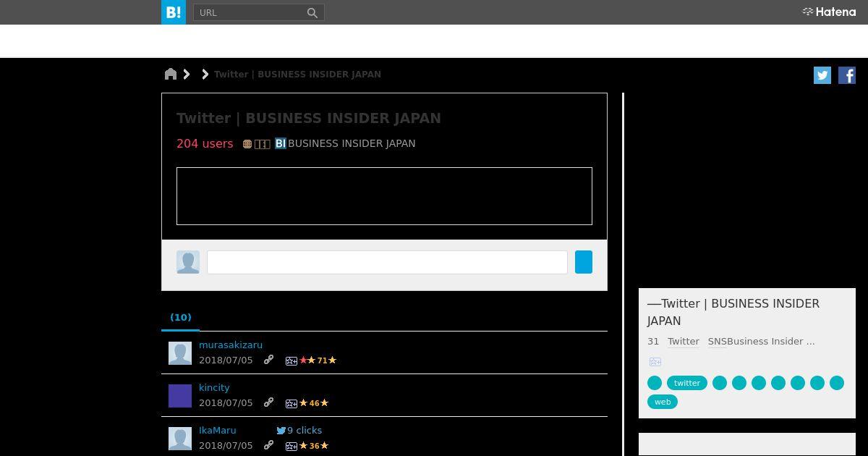Open the main entry title Twitter | BUSINESS INSIDER JAPAN
Viewport: 868px width, 456px height.
tap(309, 118)
